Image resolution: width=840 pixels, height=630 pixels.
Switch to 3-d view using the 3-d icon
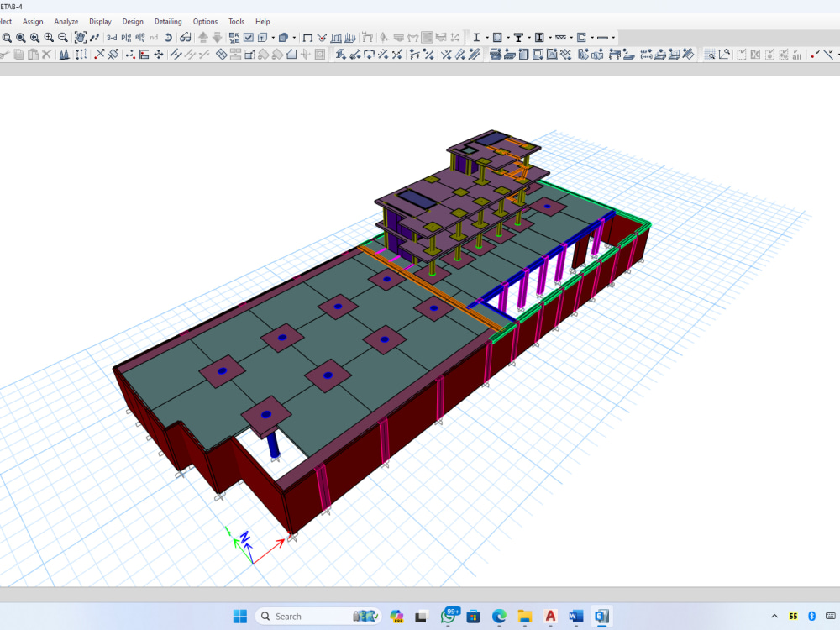[x=110, y=37]
